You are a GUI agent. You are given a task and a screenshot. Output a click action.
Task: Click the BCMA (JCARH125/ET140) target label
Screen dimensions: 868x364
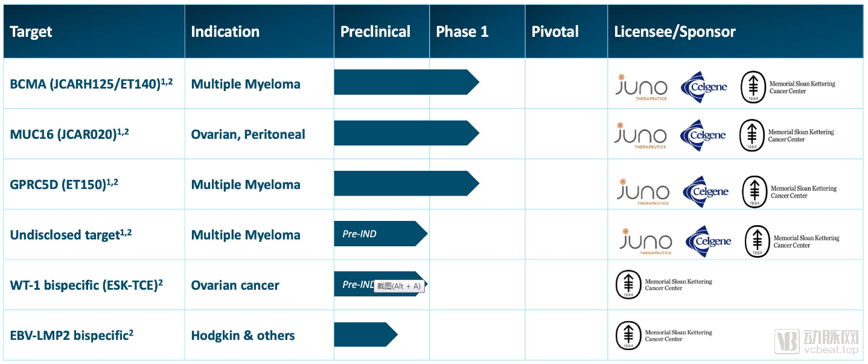[91, 83]
